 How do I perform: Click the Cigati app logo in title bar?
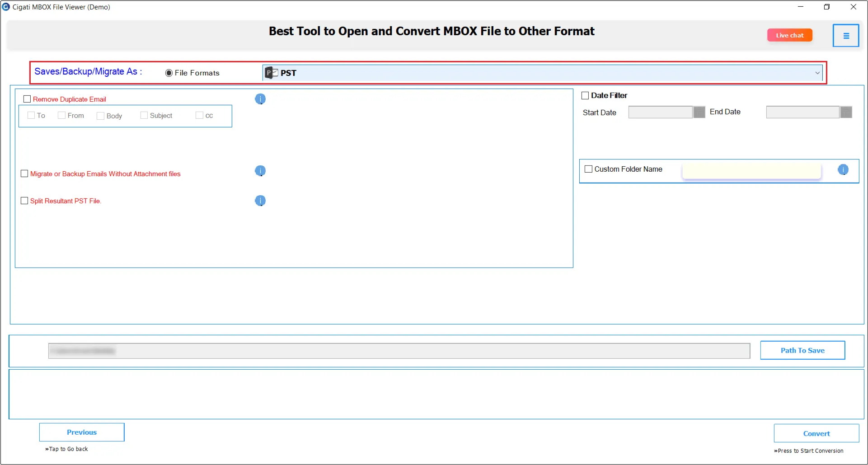tap(6, 7)
